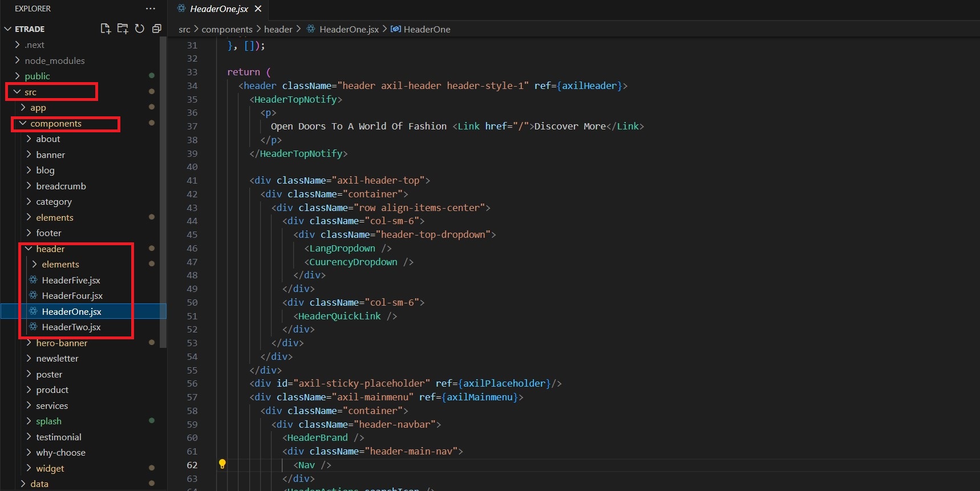Click CuurencyDropdown component on line 47

tap(353, 262)
